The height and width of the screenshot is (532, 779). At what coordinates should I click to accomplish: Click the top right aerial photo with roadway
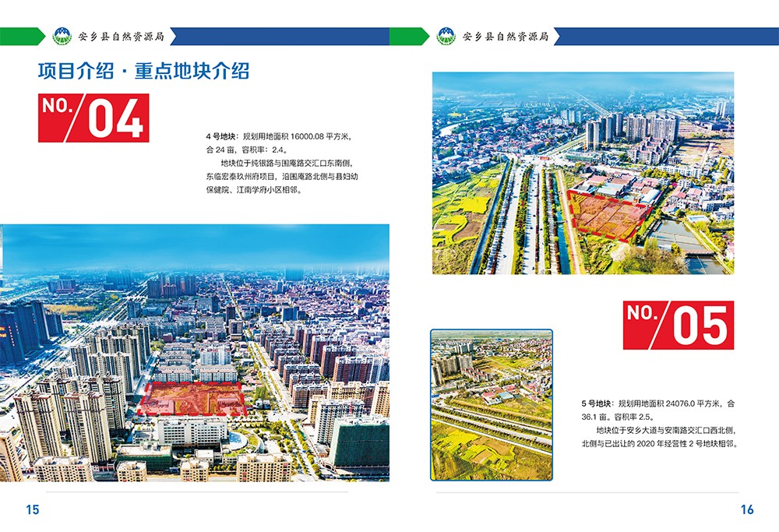[583, 173]
